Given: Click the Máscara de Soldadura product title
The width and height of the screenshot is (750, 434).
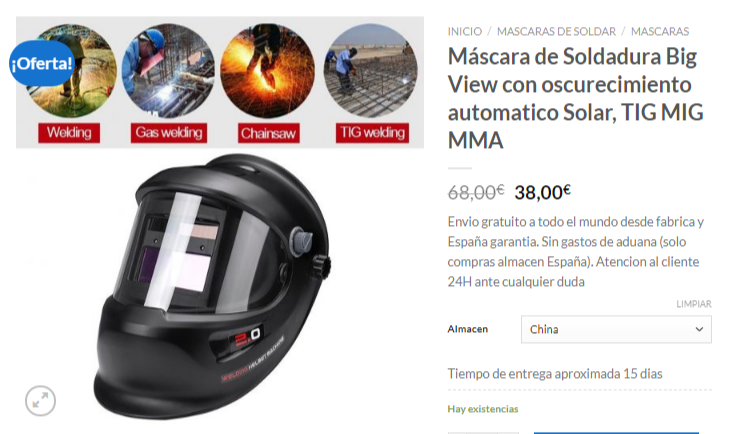Looking at the screenshot, I should click(x=575, y=98).
